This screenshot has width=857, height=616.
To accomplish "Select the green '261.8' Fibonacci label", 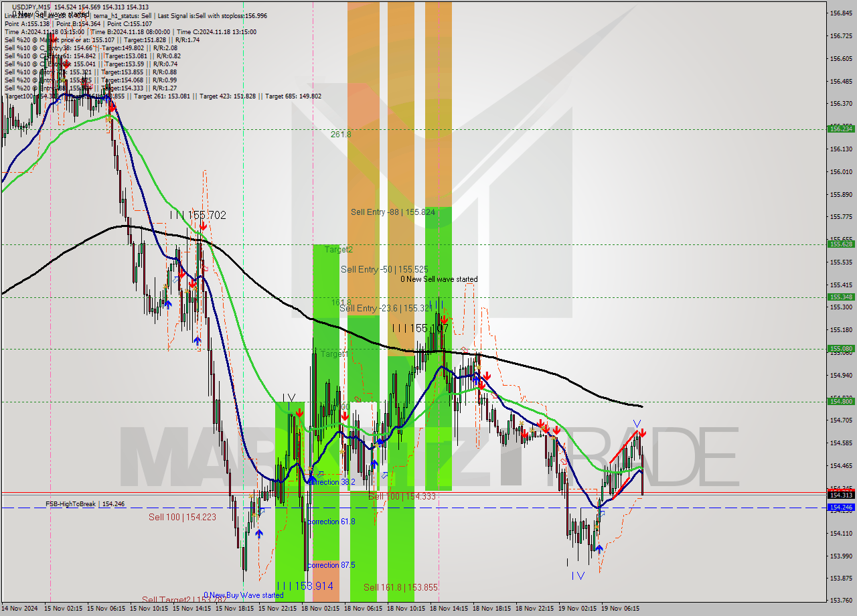I will pos(341,134).
